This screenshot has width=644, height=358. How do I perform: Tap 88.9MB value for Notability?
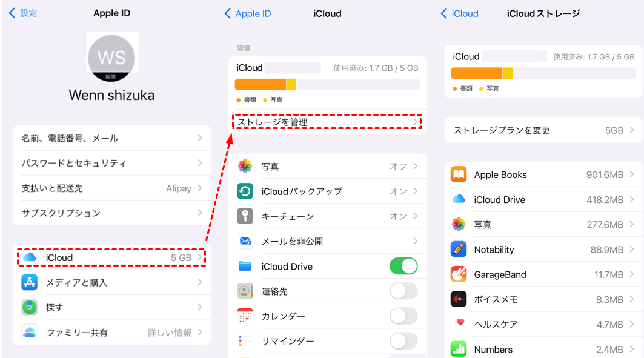pyautogui.click(x=606, y=250)
